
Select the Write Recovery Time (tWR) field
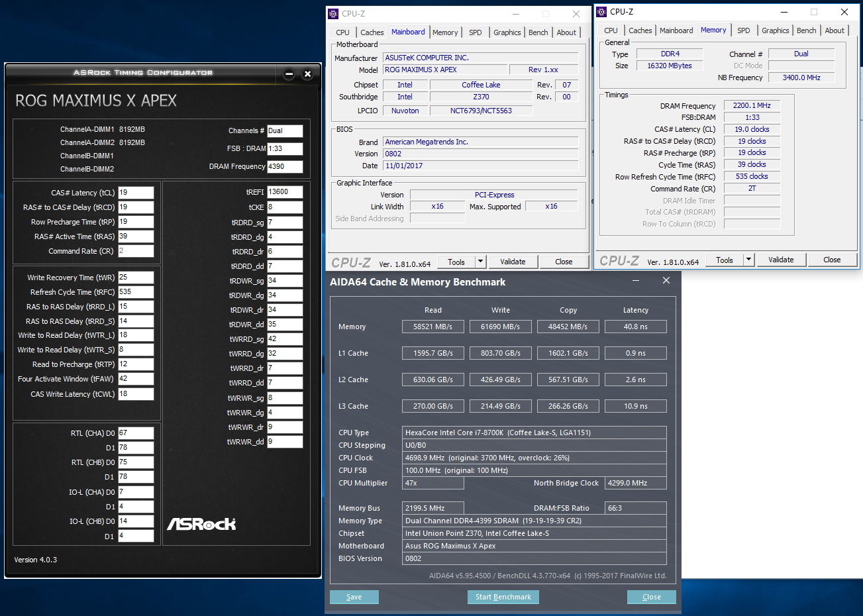136,278
